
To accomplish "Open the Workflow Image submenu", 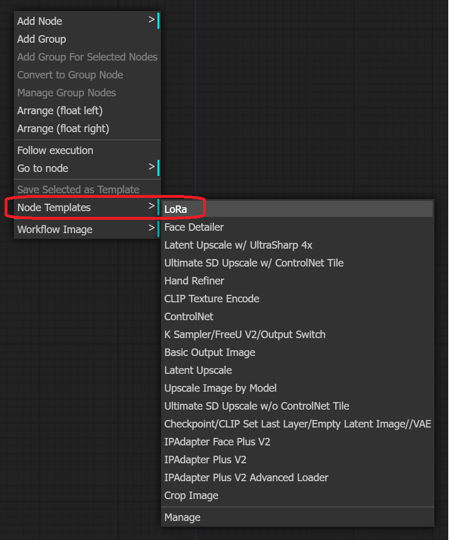I will (87, 229).
